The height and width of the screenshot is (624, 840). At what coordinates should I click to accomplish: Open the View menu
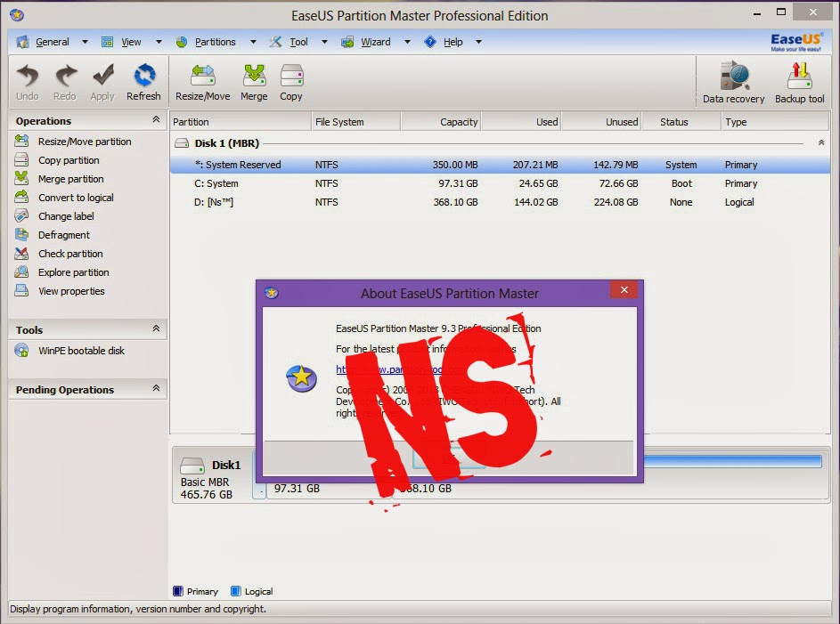131,42
